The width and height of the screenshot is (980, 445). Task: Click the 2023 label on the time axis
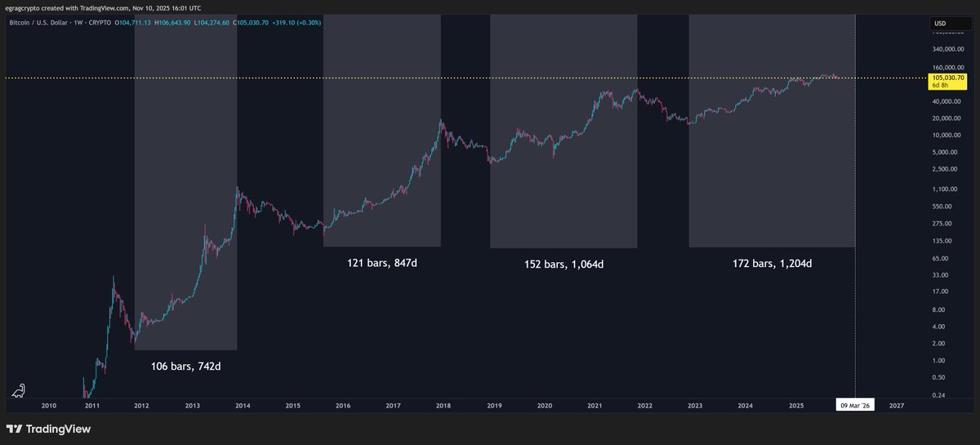695,405
